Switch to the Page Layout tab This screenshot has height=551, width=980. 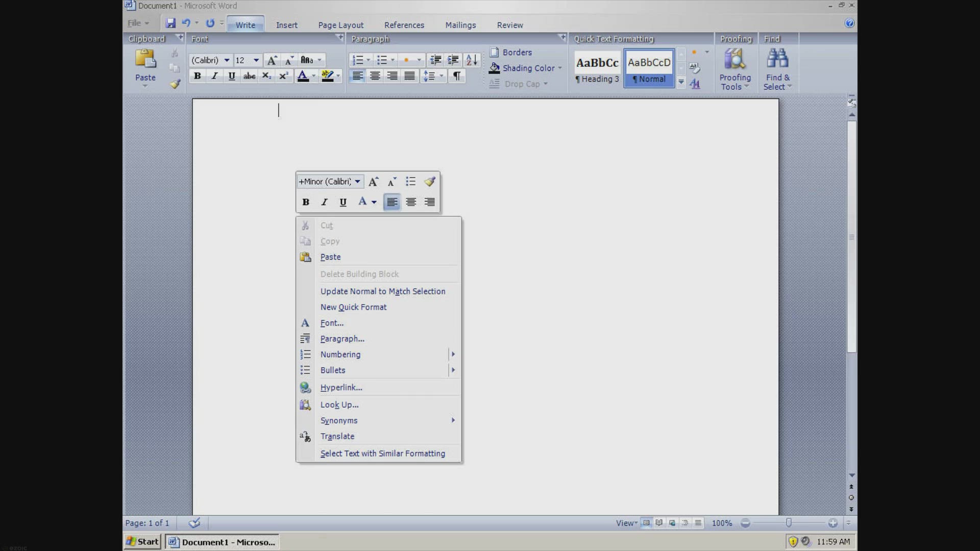pyautogui.click(x=341, y=25)
